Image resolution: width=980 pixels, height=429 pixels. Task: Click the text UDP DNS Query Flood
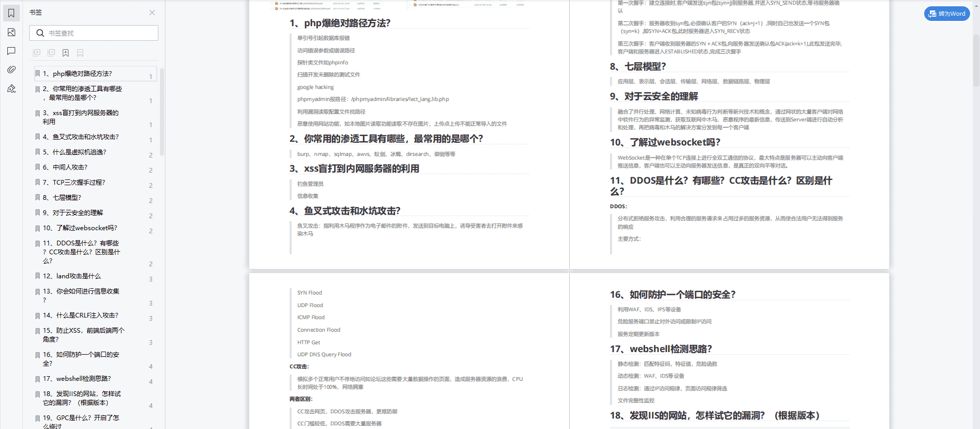(324, 355)
